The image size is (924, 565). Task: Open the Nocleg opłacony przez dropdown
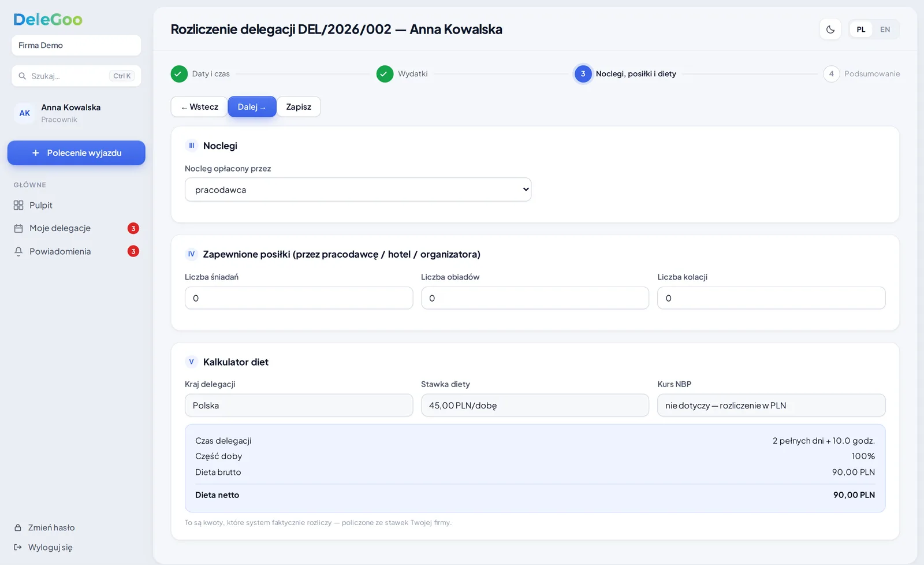click(x=358, y=189)
